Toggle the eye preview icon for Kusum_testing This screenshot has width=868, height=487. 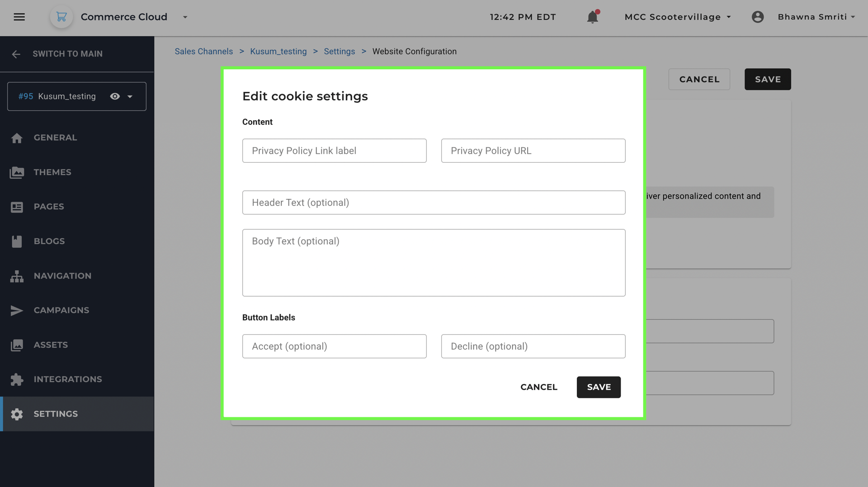pyautogui.click(x=115, y=96)
